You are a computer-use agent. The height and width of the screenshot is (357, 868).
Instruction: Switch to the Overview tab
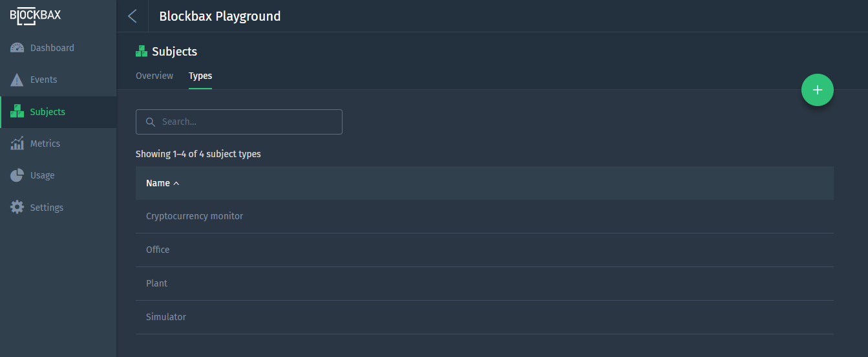pyautogui.click(x=154, y=76)
